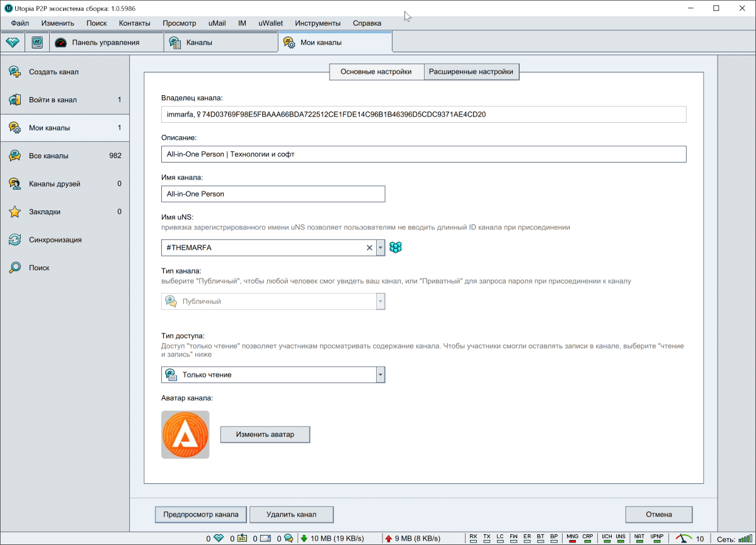Viewport: 756px width, 545px height.
Task: Open the IM menu
Action: click(x=242, y=23)
